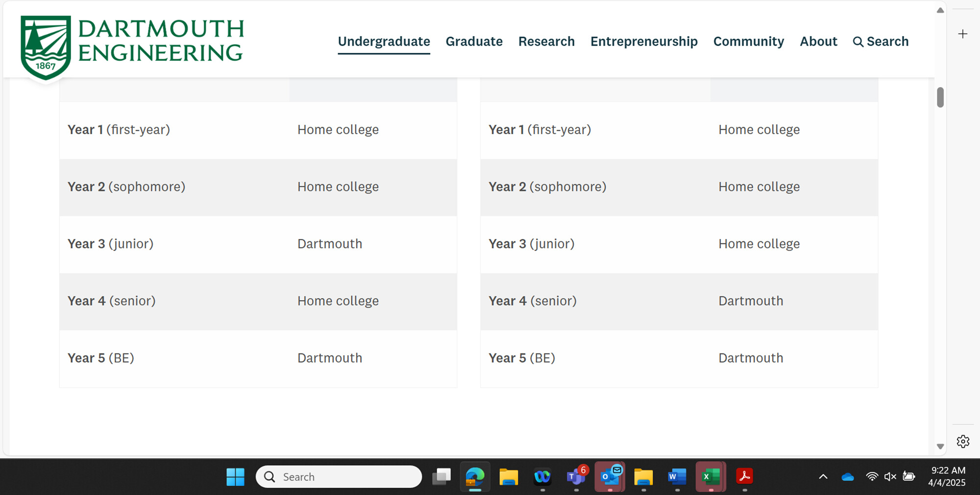This screenshot has height=495, width=980.
Task: Open Outlook from the taskbar
Action: click(x=610, y=476)
